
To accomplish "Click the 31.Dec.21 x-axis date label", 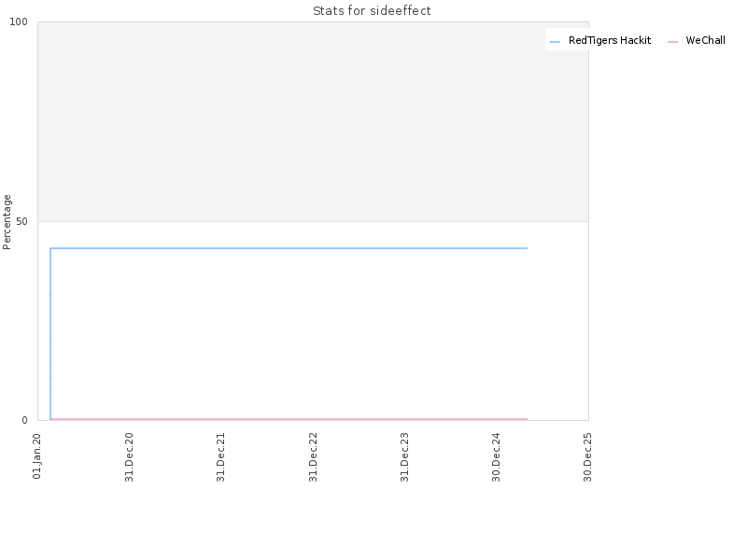I will pos(220,457).
